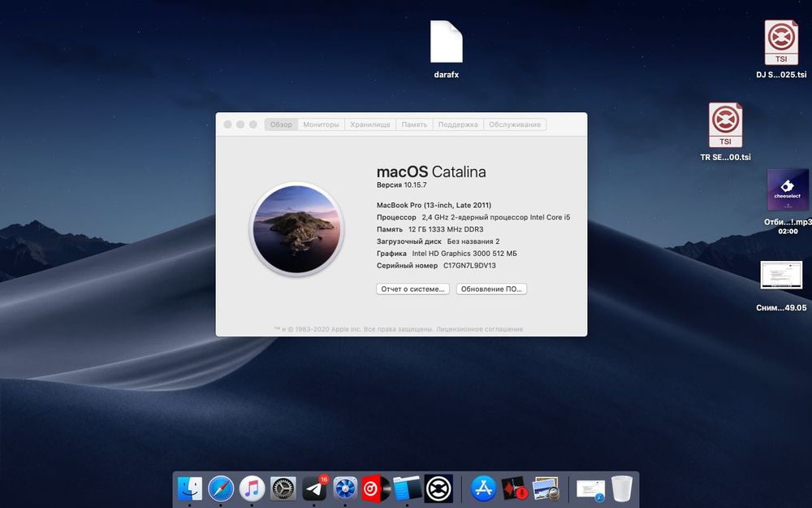Open the Trash in the dock
Image resolution: width=812 pixels, height=508 pixels.
[621, 488]
